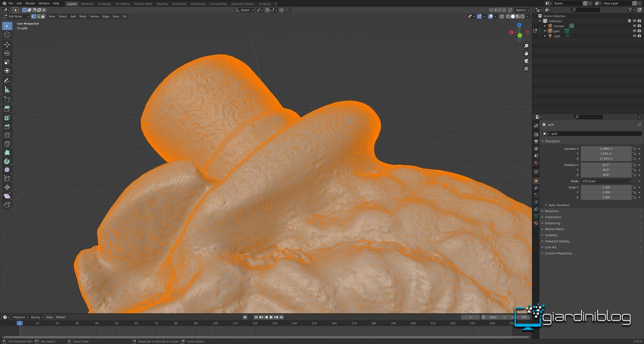Toggle visibility of the Camera object

634,26
